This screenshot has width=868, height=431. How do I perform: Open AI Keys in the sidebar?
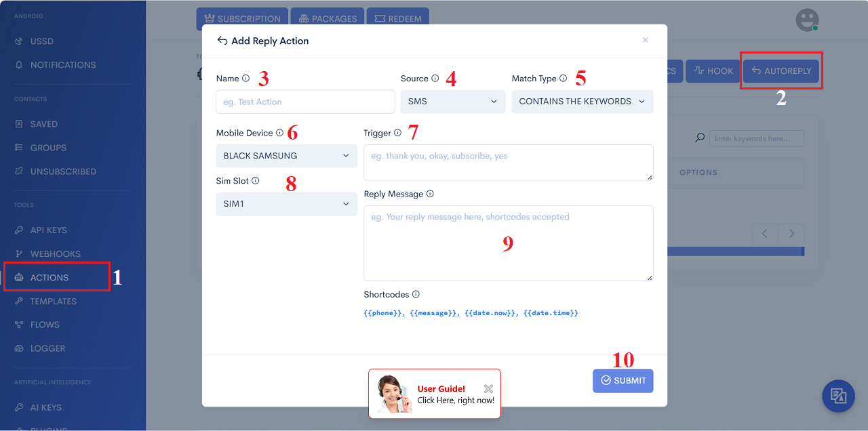tap(45, 407)
